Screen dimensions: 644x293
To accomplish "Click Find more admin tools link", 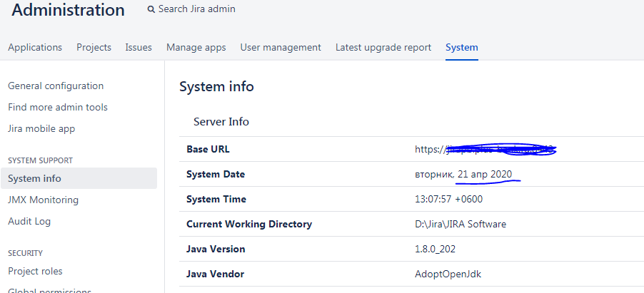I will 58,108.
